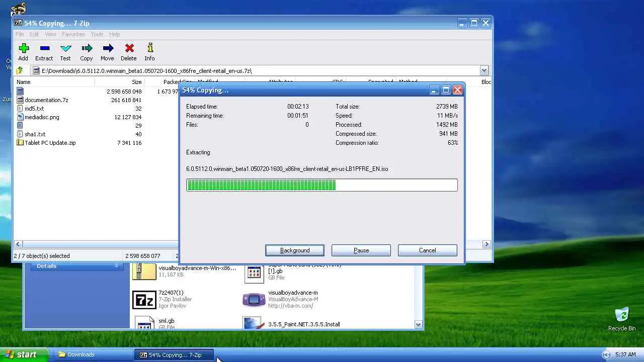Select mediadisc.png in file list
This screenshot has height=362, width=644.
click(x=42, y=117)
